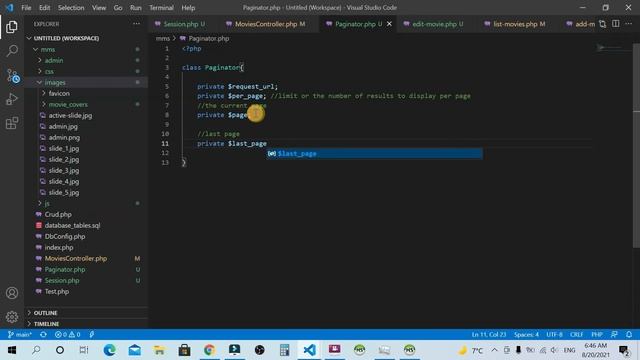640x360 pixels.
Task: Click the main branch indicator
Action: [19, 334]
